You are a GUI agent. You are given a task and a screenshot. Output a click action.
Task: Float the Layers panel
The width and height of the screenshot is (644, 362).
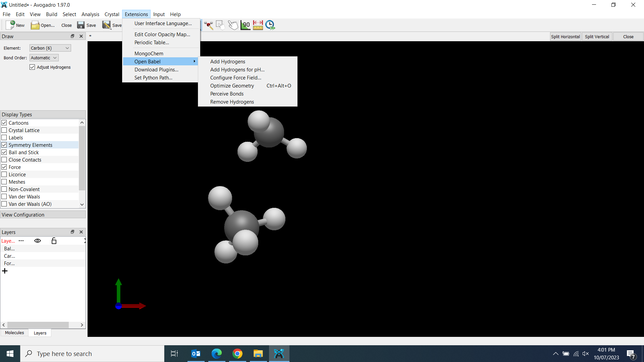[x=72, y=232]
